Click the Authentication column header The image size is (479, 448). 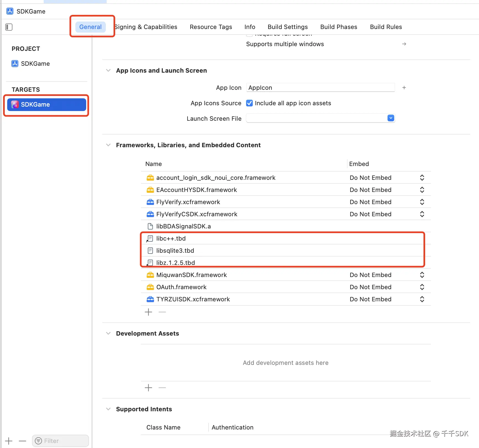[x=232, y=427]
